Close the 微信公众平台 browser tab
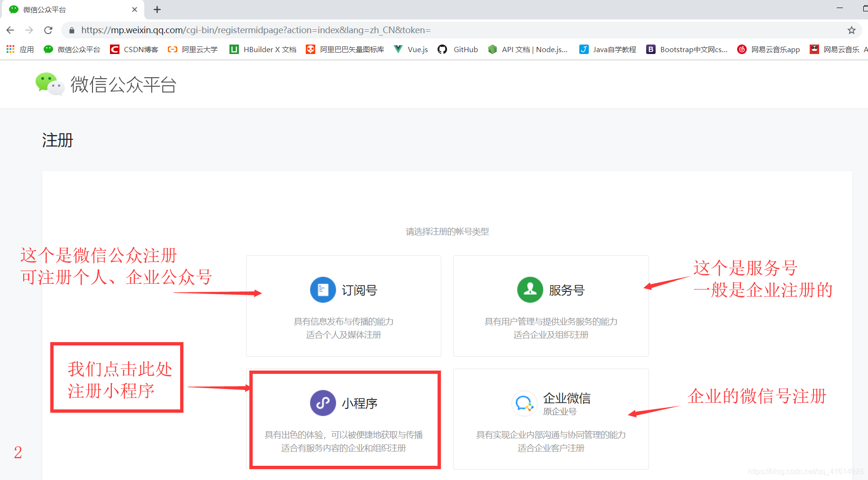868x480 pixels. click(135, 9)
